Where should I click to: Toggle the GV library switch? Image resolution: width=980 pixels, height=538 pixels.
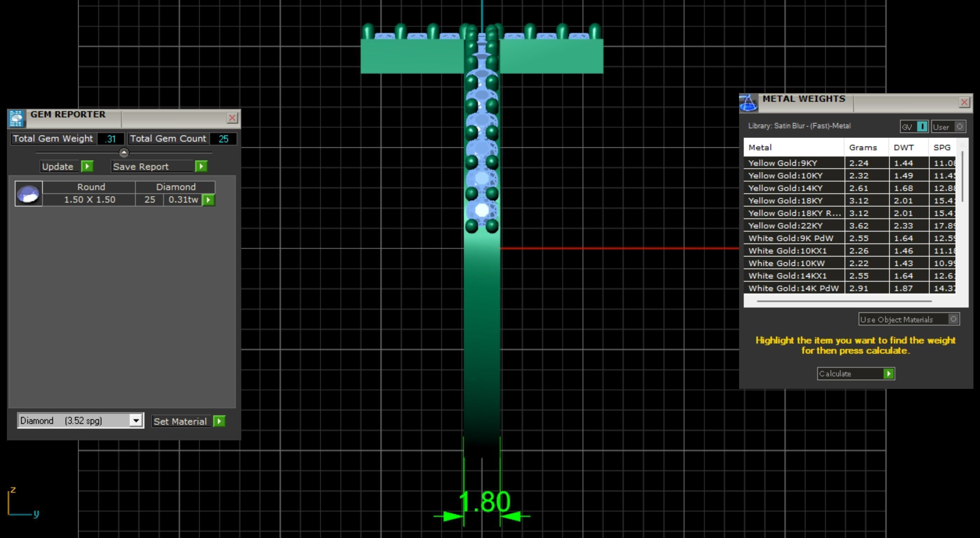pos(921,127)
